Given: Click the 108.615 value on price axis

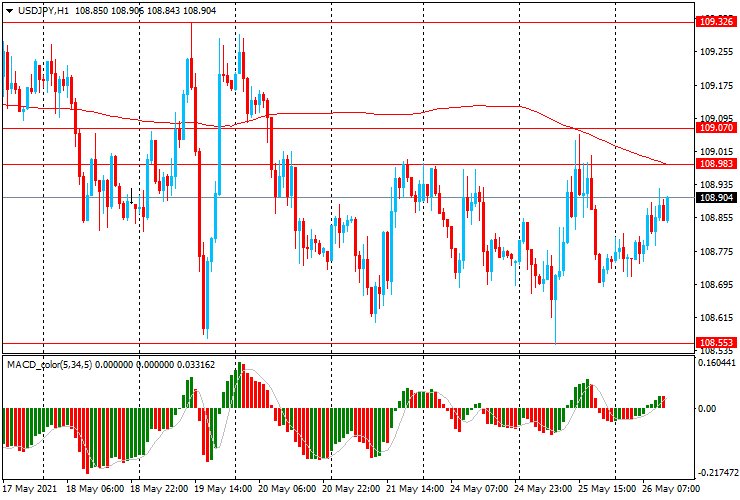Looking at the screenshot, I should [x=714, y=318].
